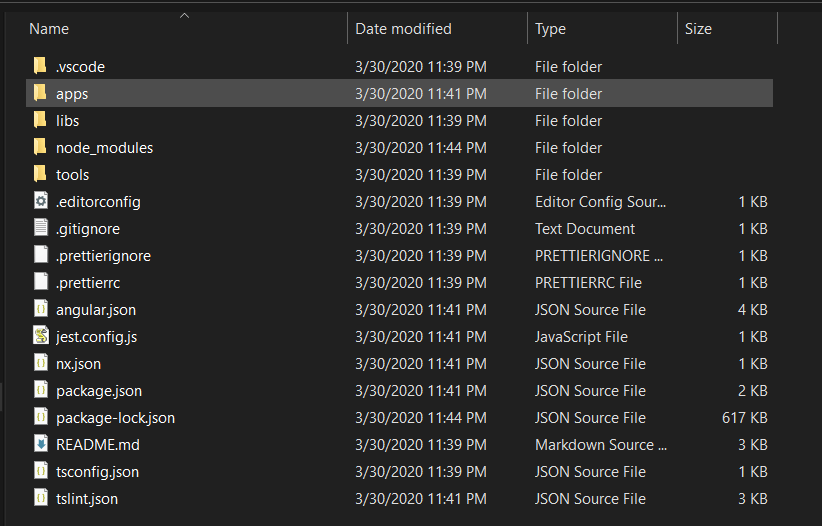Toggle sort order using arrow above Name
Image resolution: width=822 pixels, height=526 pixels.
tap(184, 15)
